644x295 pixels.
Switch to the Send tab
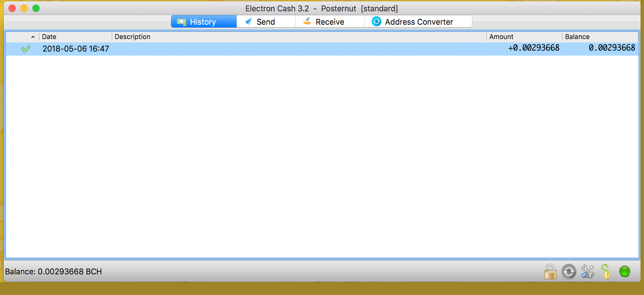[266, 22]
